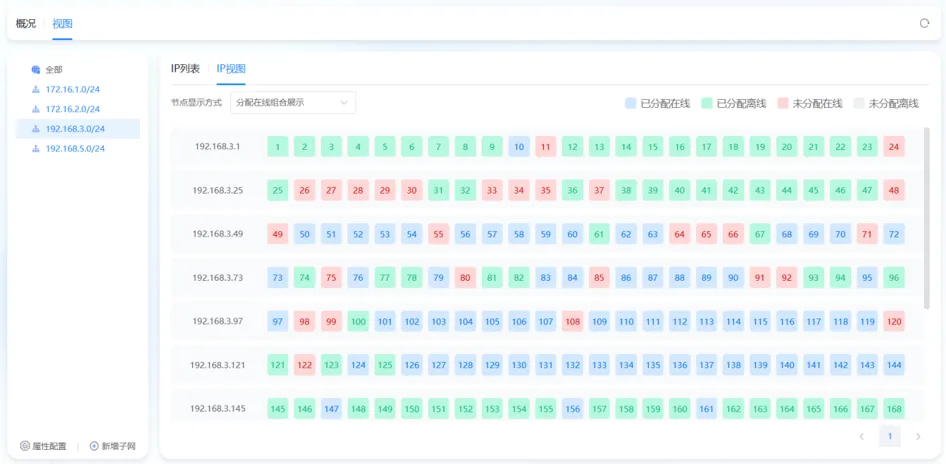Go to the previous page arrow

[861, 437]
